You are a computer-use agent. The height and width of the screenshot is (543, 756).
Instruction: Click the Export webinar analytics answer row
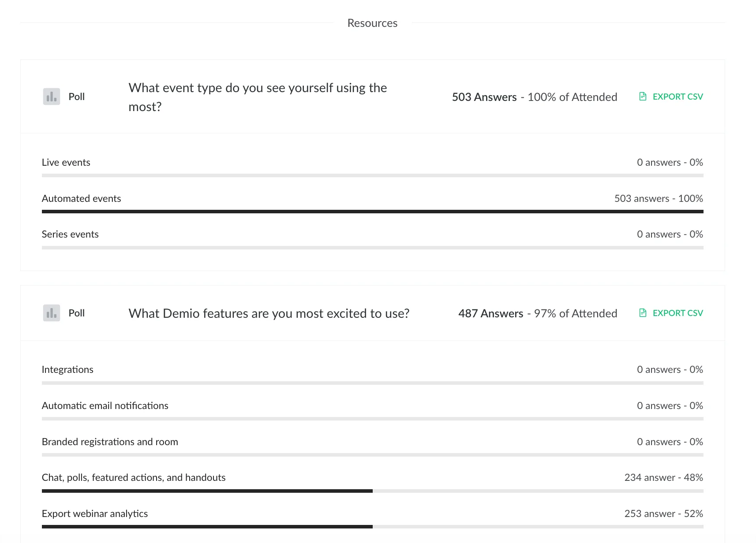94,513
